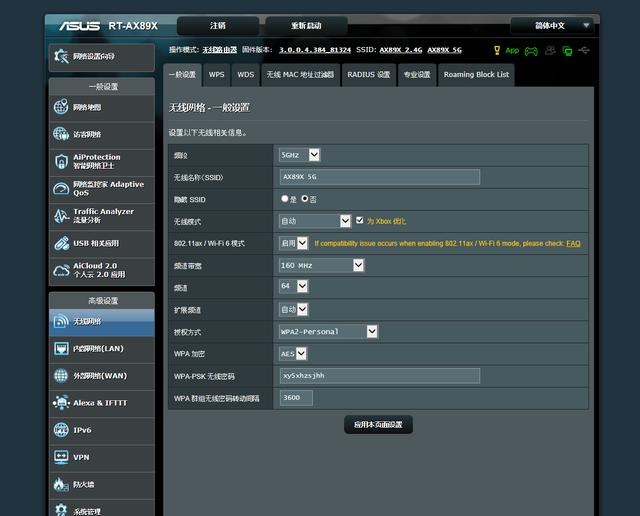The image size is (640, 516).
Task: Open AiCloud 2.0 cloud icon
Action: (60, 270)
